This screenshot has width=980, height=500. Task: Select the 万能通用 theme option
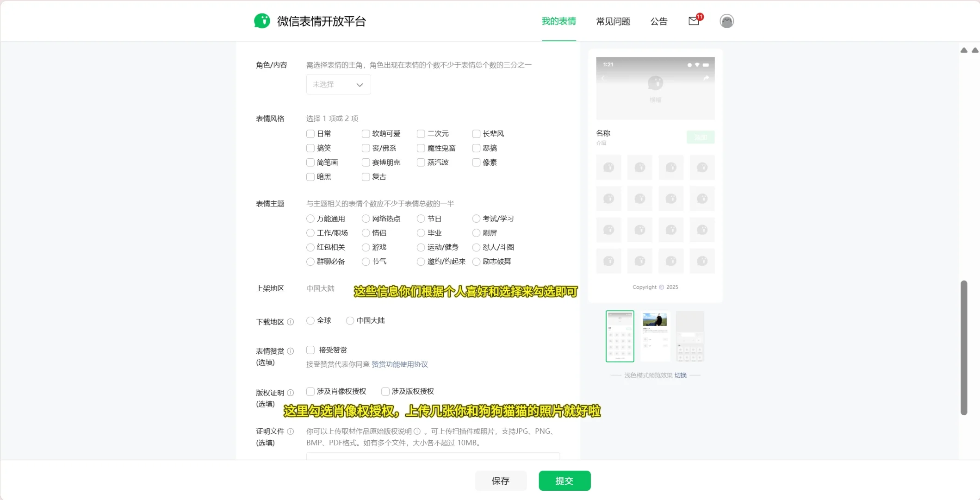point(310,219)
